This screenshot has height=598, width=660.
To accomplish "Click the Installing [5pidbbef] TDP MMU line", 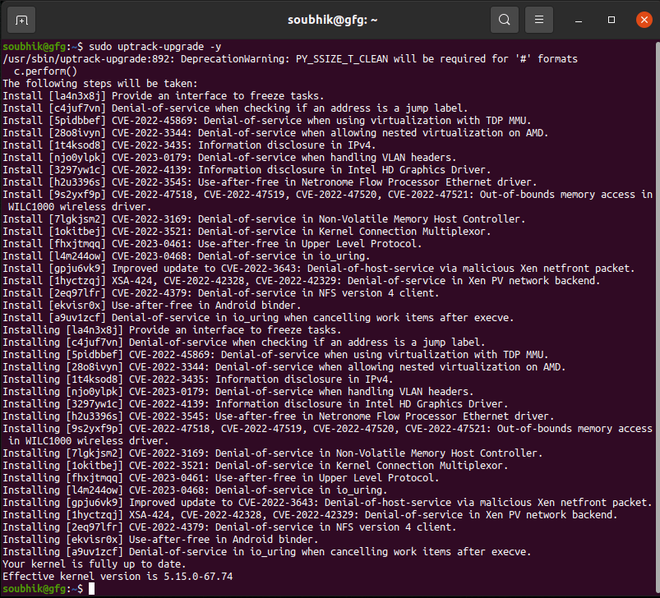I will pos(275,354).
